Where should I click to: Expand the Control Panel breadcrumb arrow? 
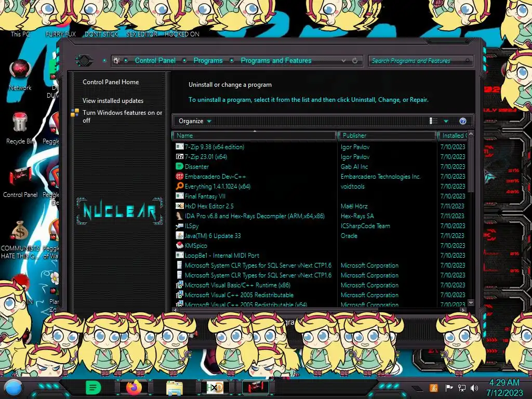(x=184, y=61)
